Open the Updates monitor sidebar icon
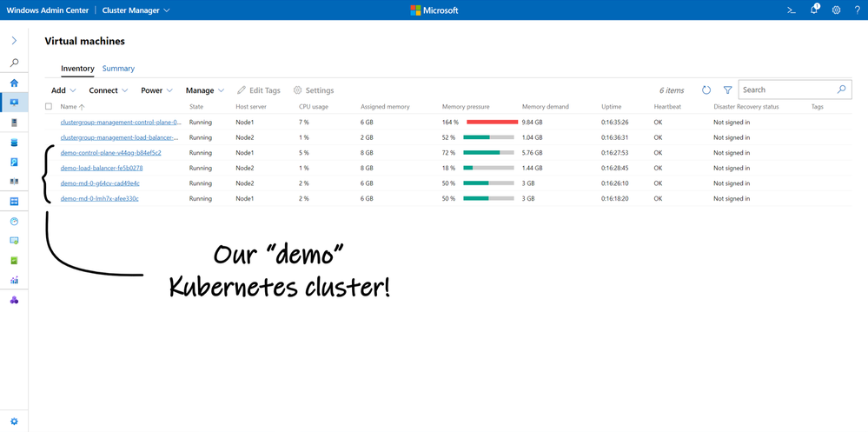Image resolution: width=868 pixels, height=432 pixels. [15, 241]
